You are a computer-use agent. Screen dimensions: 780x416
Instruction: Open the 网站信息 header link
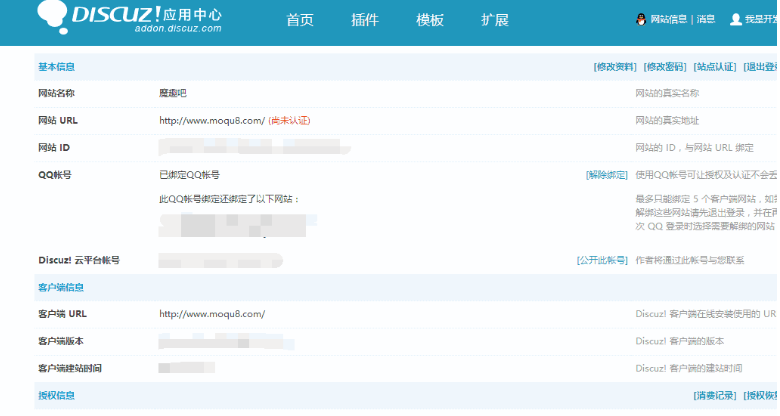(x=669, y=19)
